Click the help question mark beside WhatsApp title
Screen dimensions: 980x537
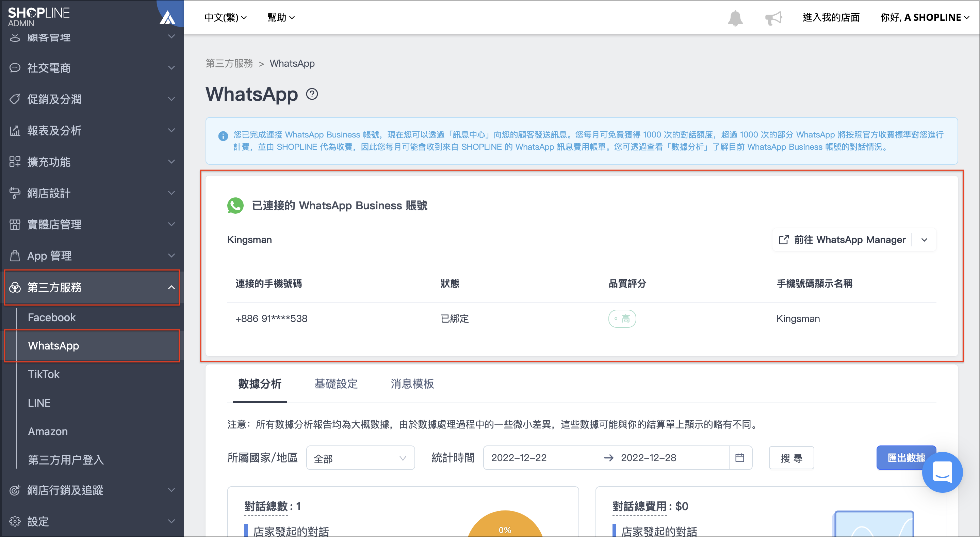click(x=312, y=94)
